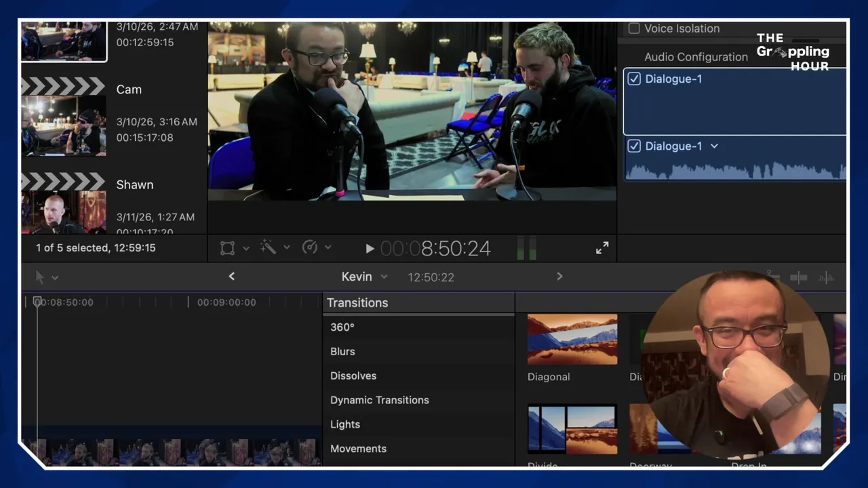Open the Transform tool in viewer toolbar
868x488 pixels.
click(x=227, y=248)
